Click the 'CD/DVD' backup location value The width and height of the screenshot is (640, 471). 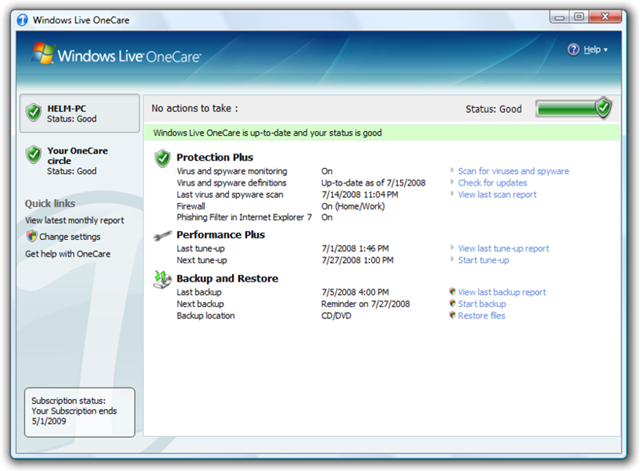point(336,316)
